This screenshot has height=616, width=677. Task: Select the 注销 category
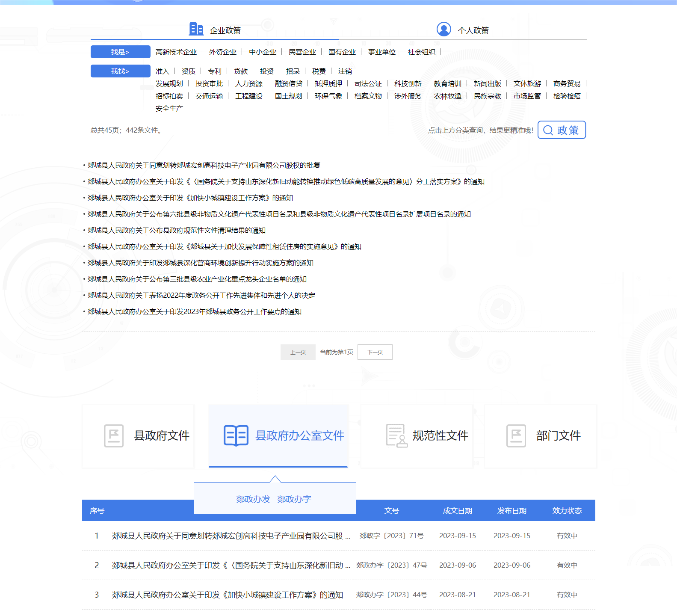pyautogui.click(x=345, y=71)
